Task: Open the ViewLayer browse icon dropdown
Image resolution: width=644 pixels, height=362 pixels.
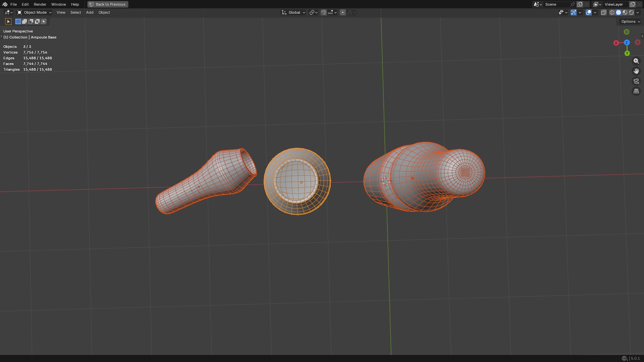Action: click(597, 4)
